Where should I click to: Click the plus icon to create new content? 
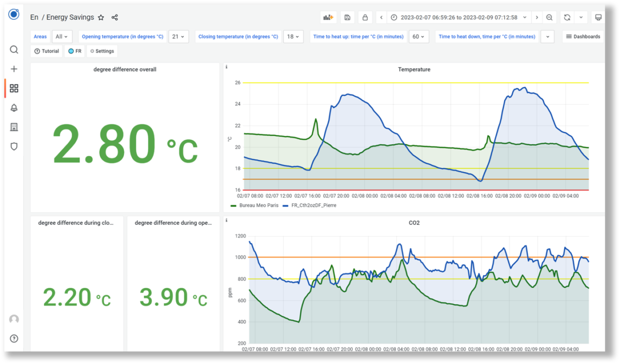click(14, 69)
